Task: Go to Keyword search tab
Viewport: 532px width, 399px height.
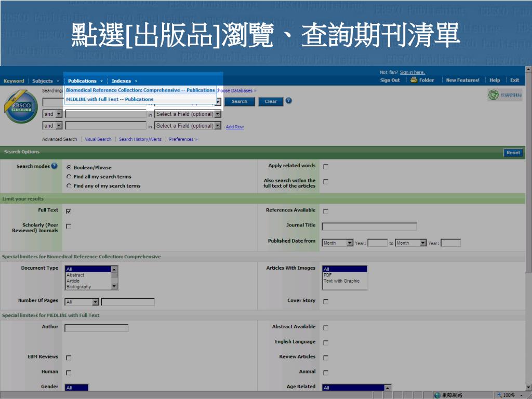Action: (x=14, y=81)
